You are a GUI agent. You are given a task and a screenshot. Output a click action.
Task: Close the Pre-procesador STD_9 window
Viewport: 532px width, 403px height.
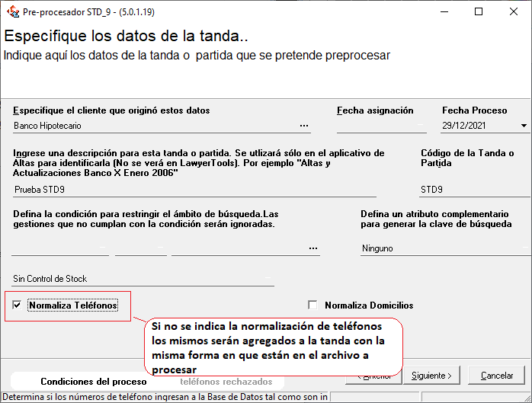click(514, 11)
